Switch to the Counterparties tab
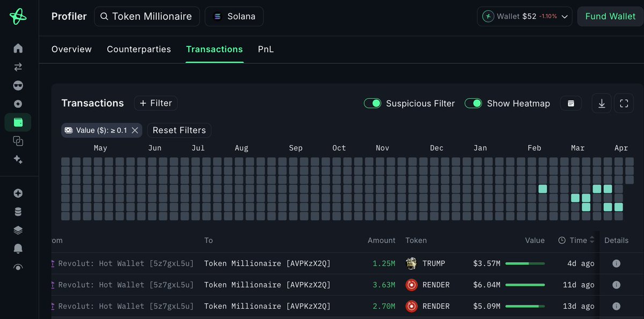Viewport: 644px width, 319px height. (x=138, y=49)
